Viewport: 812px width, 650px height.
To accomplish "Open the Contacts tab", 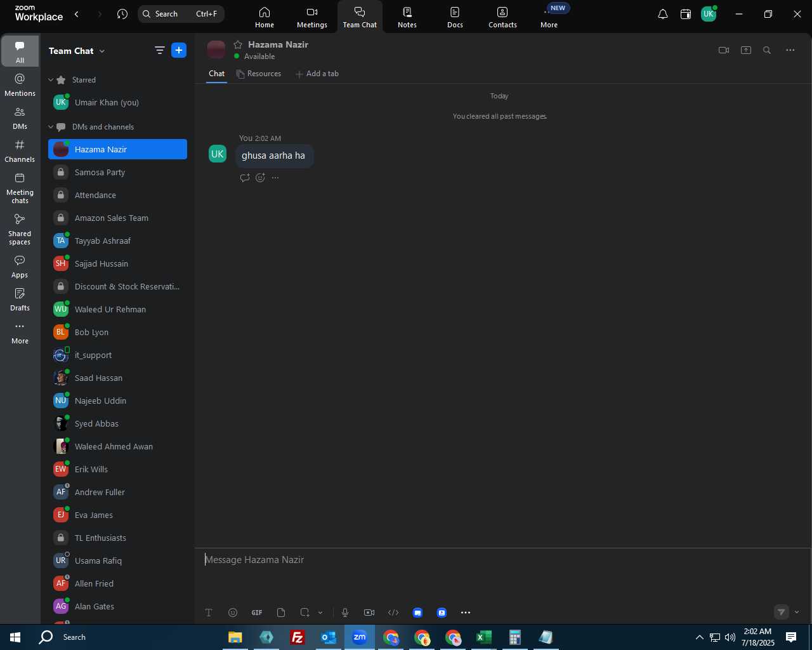I will (x=502, y=17).
